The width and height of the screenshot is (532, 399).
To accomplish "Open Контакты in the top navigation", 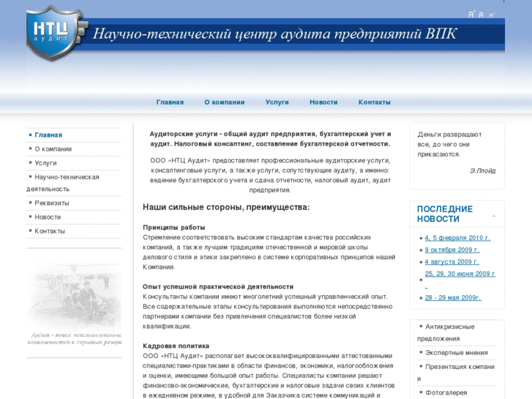I will point(374,102).
